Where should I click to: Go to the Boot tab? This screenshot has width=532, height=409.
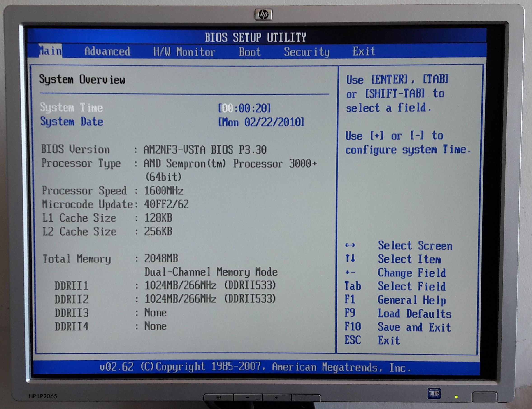250,52
